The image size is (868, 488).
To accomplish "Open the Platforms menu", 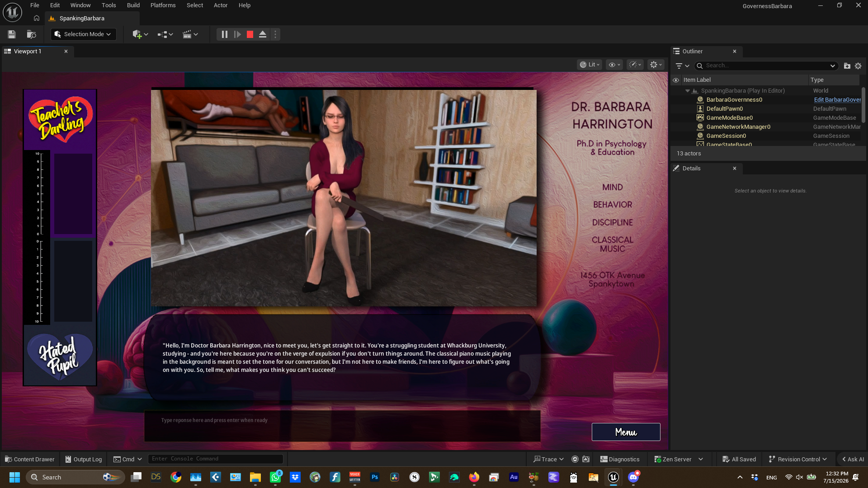I will click(x=163, y=5).
